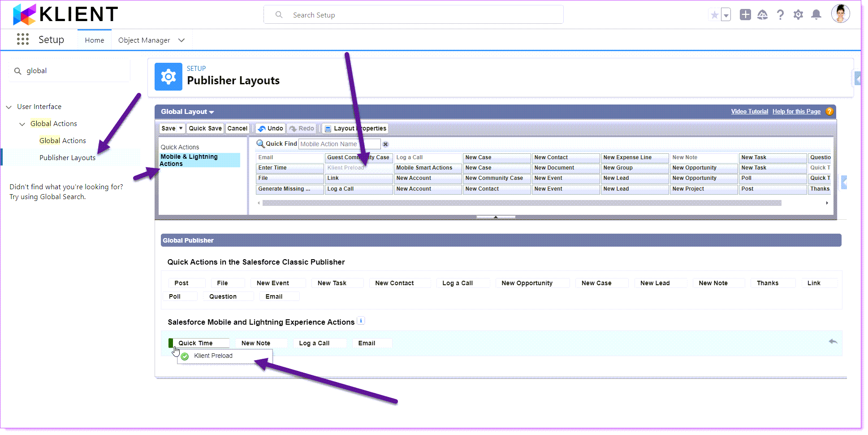This screenshot has width=868, height=435.
Task: Switch to the Home tab
Action: click(95, 40)
